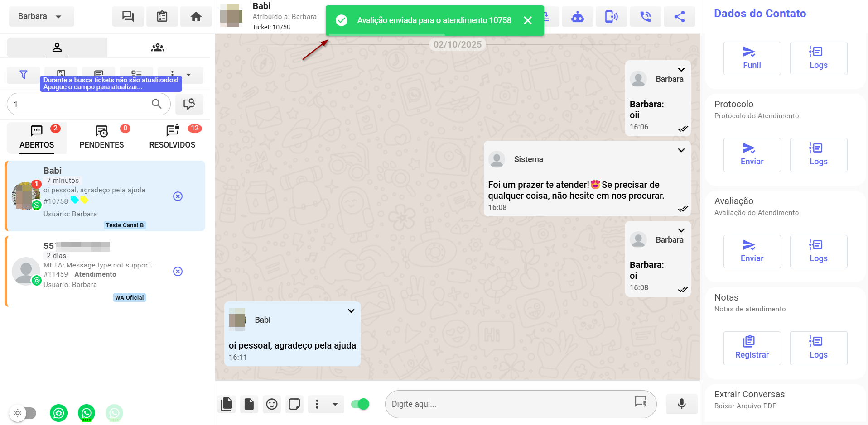Click the filter funnel icon
Image resolution: width=868 pixels, height=425 pixels.
click(24, 75)
